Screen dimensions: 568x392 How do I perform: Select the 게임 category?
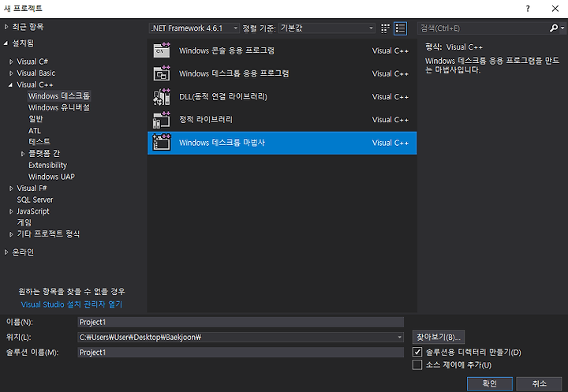(24, 222)
